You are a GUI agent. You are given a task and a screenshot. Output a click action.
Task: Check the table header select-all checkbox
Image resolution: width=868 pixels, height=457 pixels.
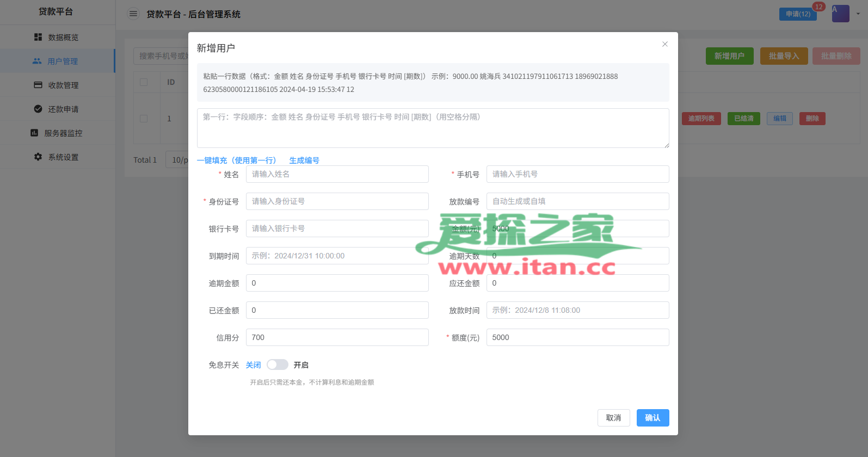(144, 82)
